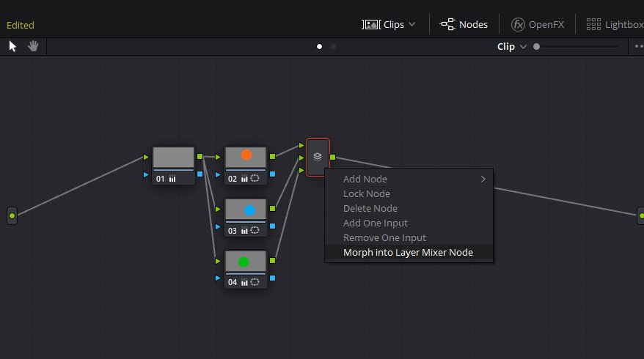The image size is (644, 359).
Task: Expand the Clip mode dropdown
Action: 523,47
